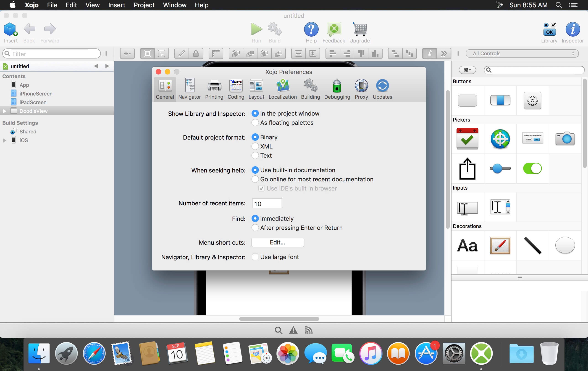
Task: Select the Location picker globe control
Action: click(500, 139)
